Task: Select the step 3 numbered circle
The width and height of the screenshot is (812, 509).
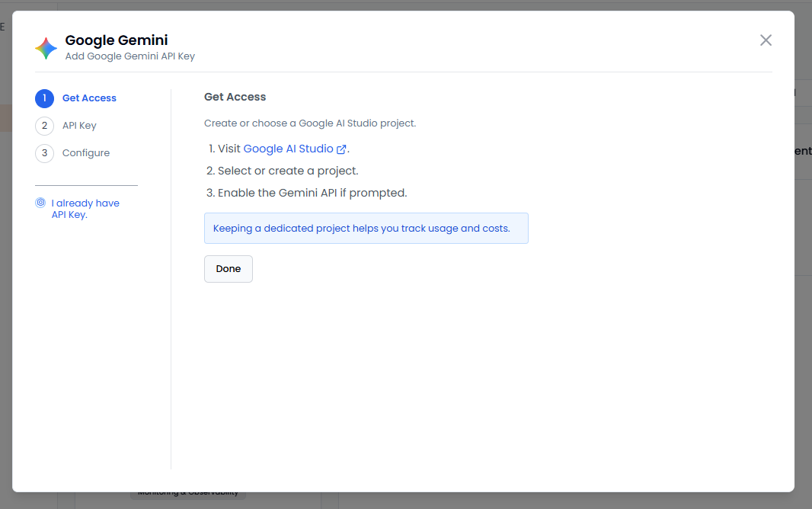Action: click(x=44, y=153)
